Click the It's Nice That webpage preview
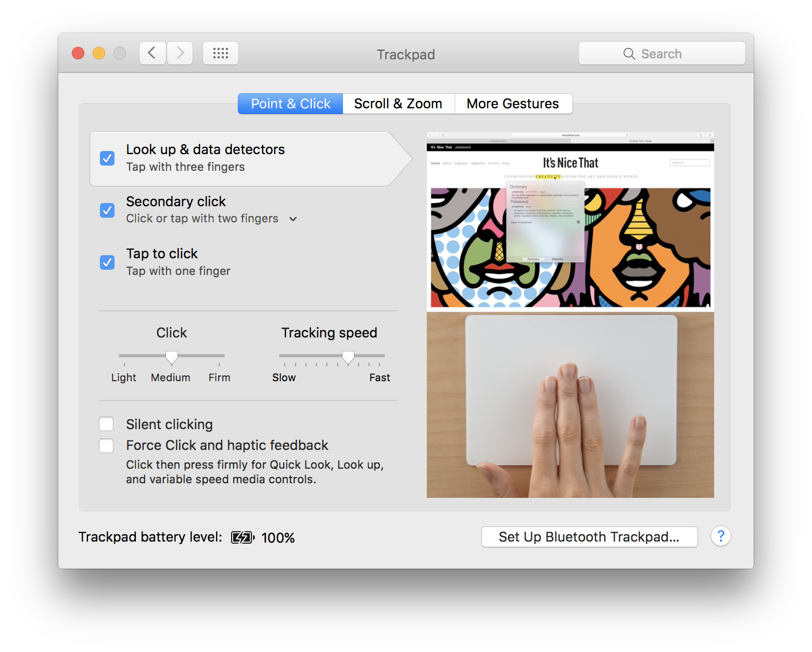812x652 pixels. pyautogui.click(x=570, y=221)
